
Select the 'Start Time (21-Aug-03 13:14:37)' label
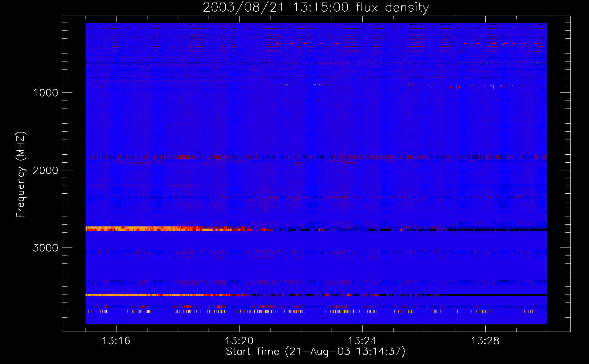316,352
